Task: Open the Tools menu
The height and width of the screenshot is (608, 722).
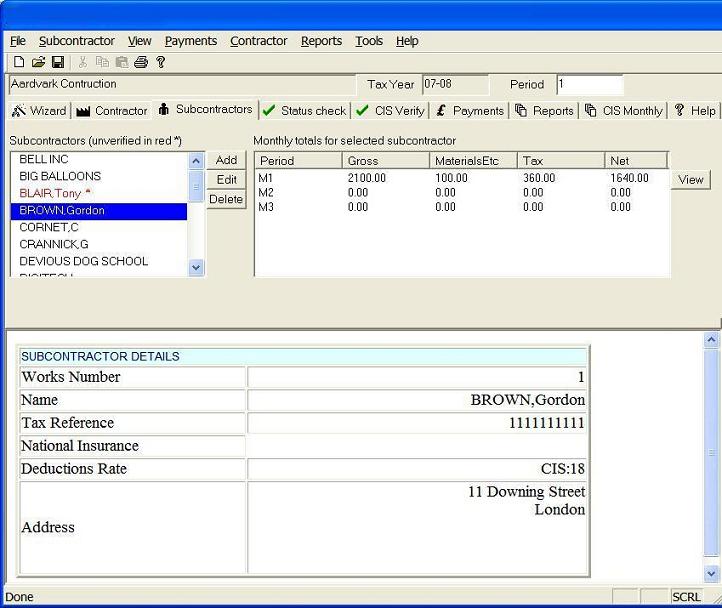Action: pyautogui.click(x=369, y=41)
